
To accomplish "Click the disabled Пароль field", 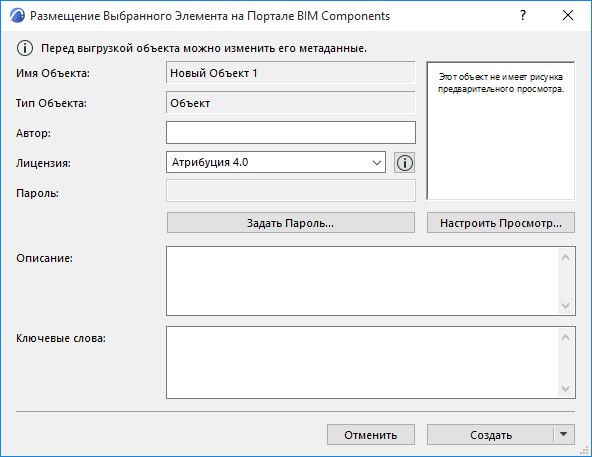I will (291, 191).
